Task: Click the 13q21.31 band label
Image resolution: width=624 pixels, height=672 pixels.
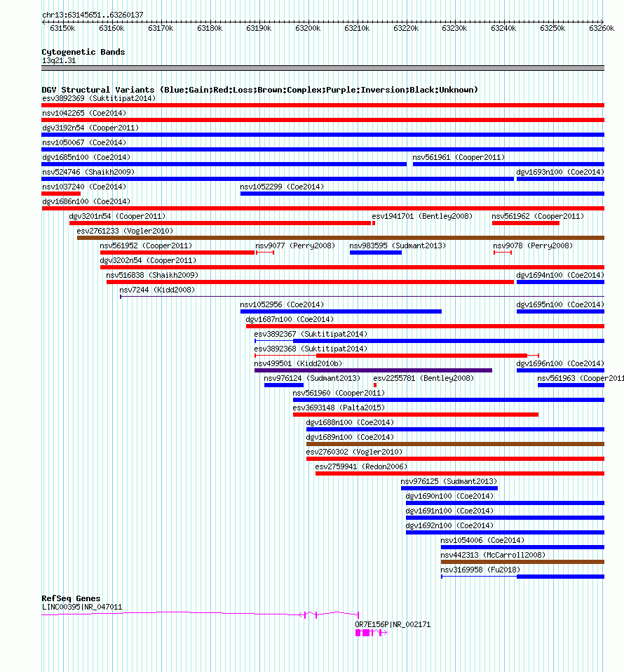Action: tap(59, 61)
